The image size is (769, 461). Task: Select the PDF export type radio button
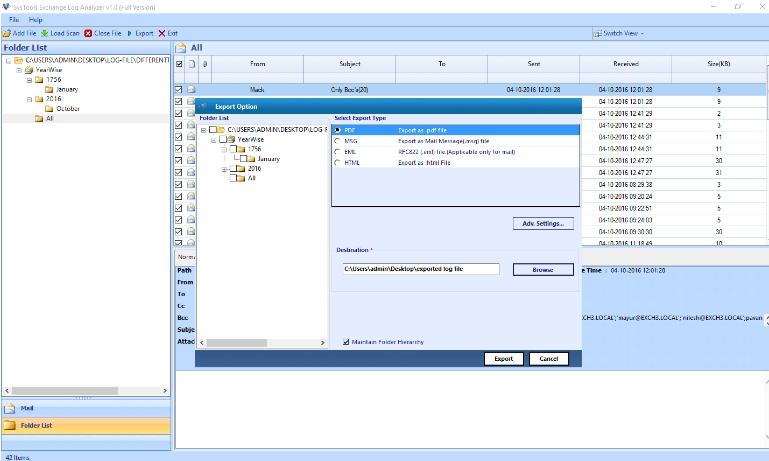(337, 130)
